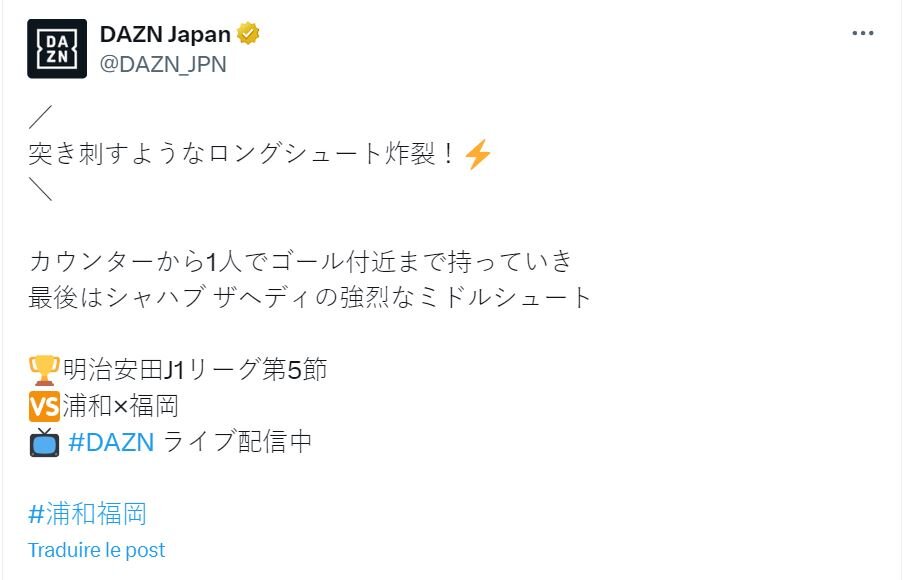This screenshot has height=580, width=907.
Task: Click the gold verified badge
Action: 248,35
